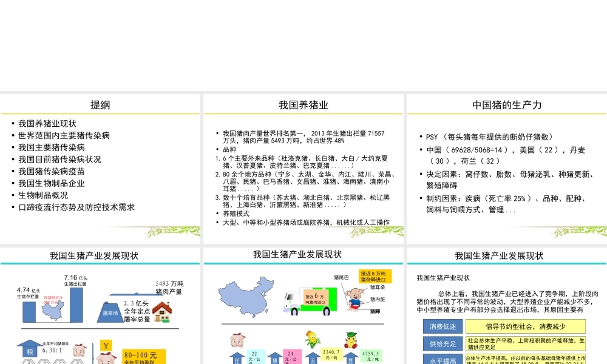Open the 提纲 slide thumbnail
The width and height of the screenshot is (607, 364).
coord(100,104)
